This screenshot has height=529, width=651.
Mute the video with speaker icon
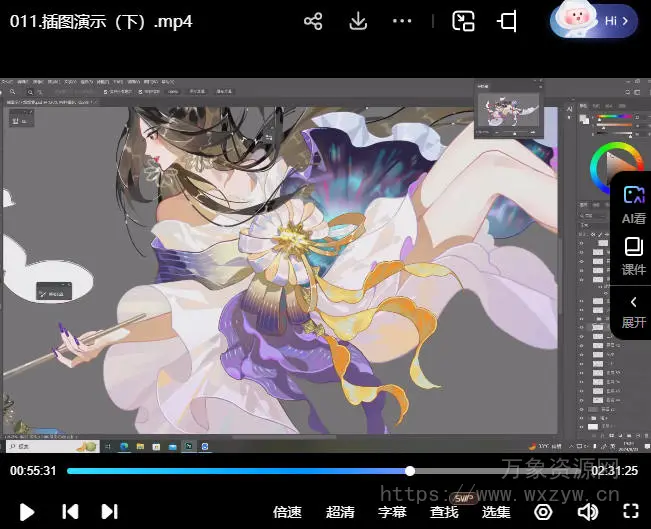pyautogui.click(x=587, y=512)
